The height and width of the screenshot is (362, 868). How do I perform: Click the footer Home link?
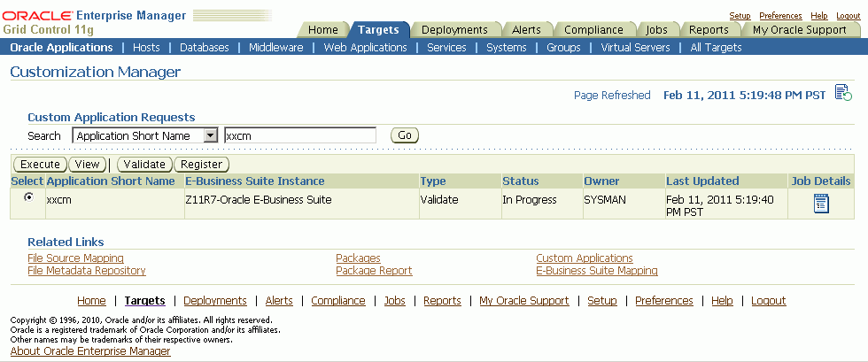tap(91, 301)
